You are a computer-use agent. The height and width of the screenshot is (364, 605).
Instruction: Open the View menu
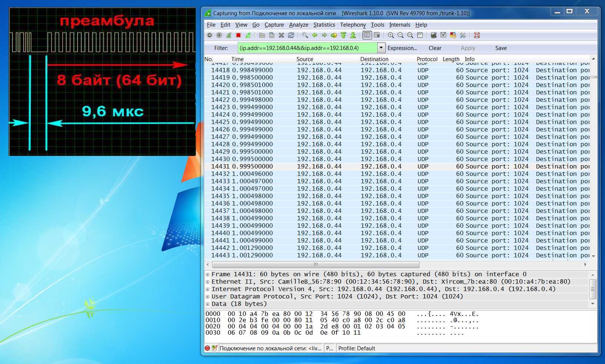241,25
